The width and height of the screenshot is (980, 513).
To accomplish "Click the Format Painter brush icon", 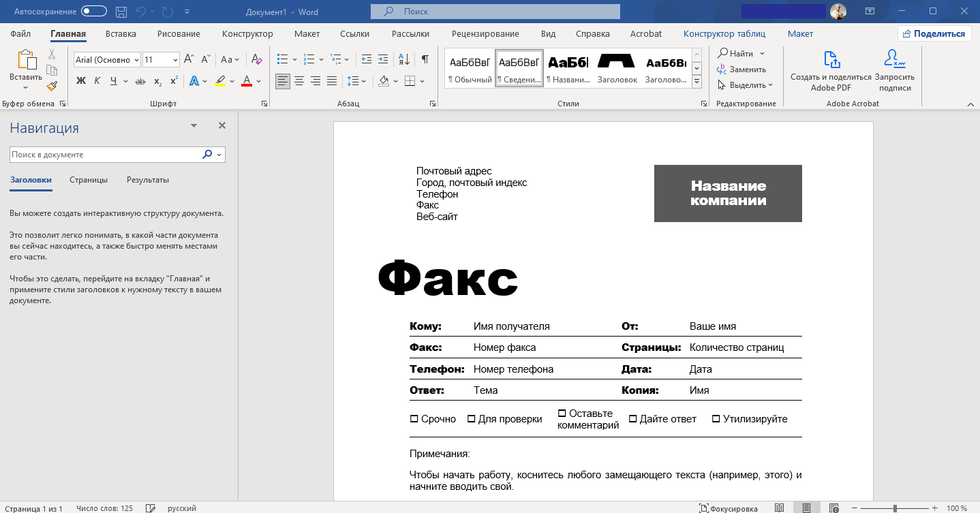I will (x=52, y=86).
